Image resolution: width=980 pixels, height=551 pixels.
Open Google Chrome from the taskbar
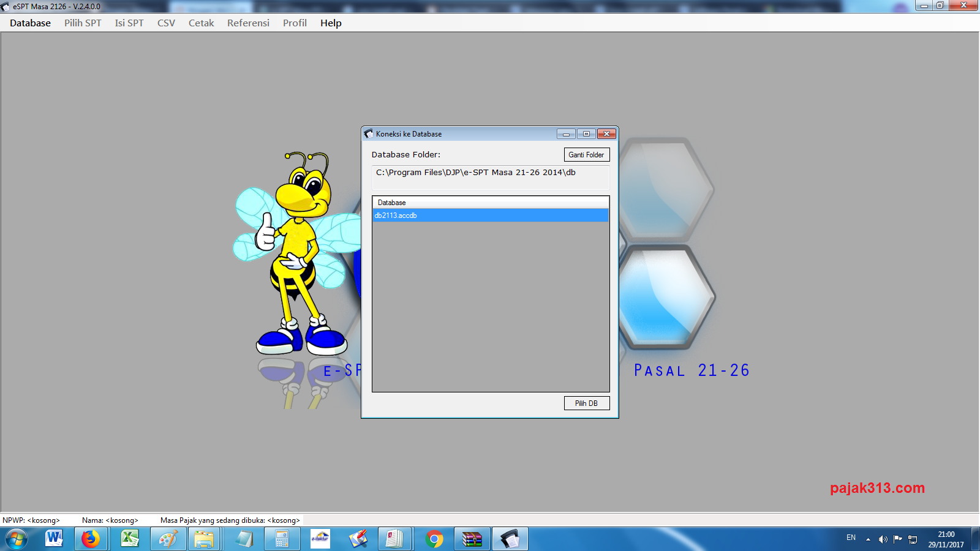pyautogui.click(x=434, y=539)
